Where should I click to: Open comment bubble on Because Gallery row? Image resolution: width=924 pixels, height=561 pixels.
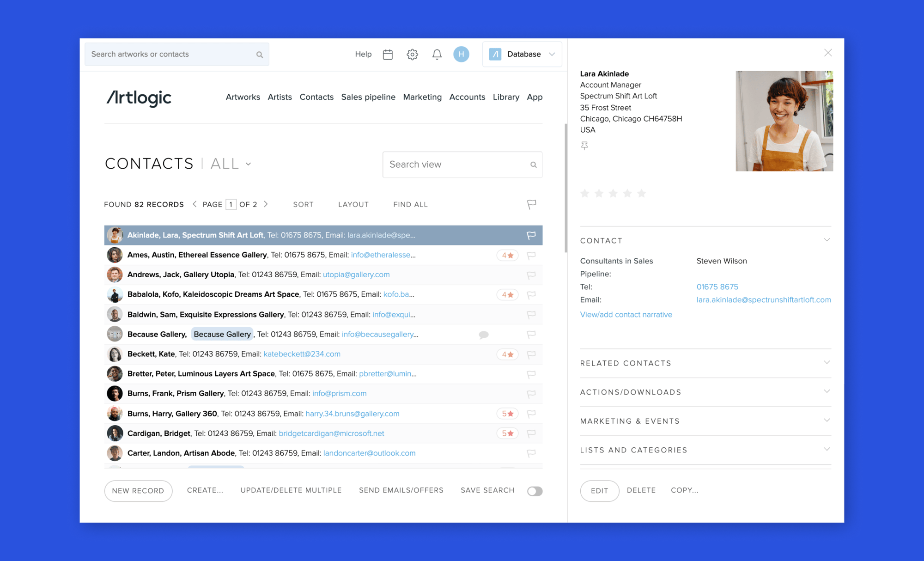tap(483, 335)
